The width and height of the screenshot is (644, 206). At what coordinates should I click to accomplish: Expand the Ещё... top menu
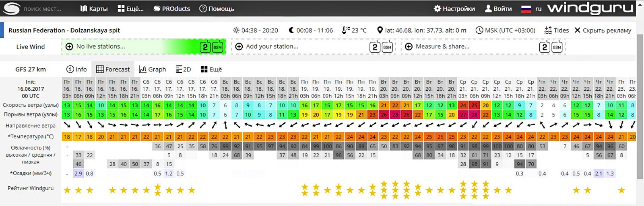(130, 9)
